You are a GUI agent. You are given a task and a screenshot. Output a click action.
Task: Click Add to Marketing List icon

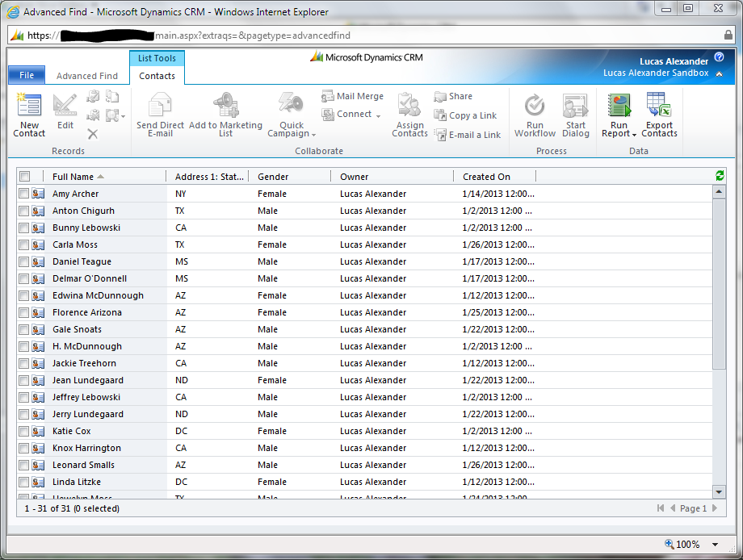(x=225, y=105)
